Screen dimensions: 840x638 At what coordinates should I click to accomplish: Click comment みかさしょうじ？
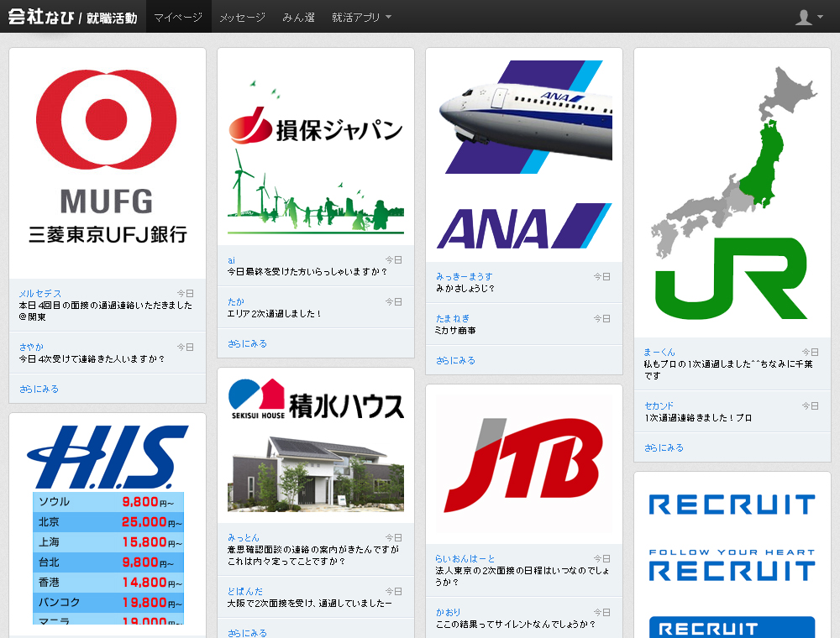pos(465,288)
